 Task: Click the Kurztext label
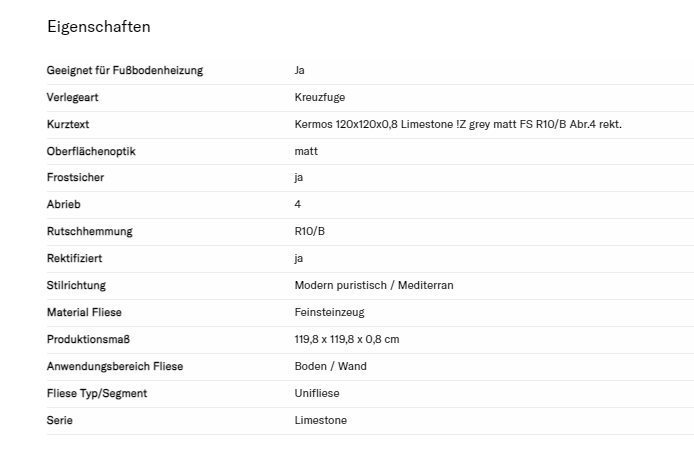68,124
